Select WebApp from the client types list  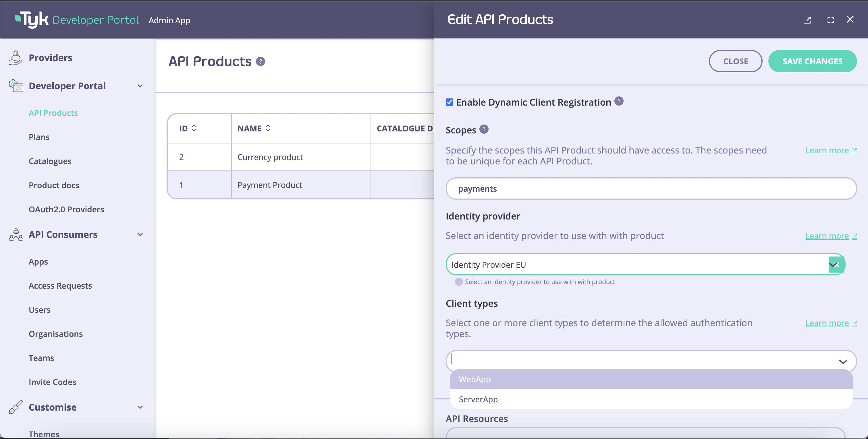coord(474,379)
